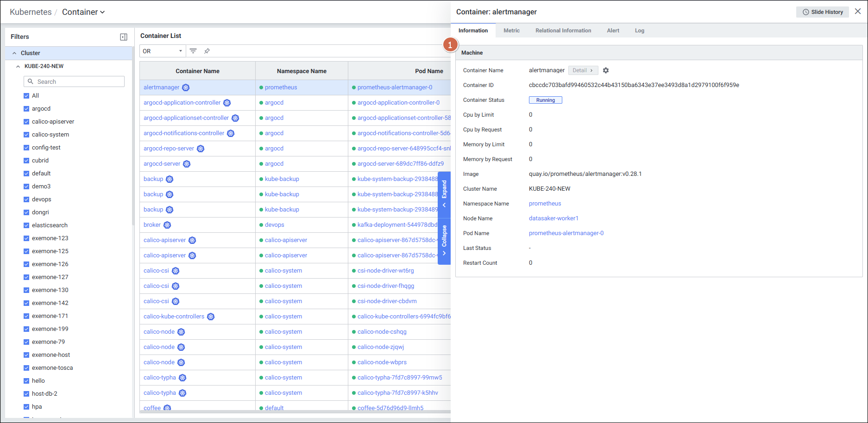Image resolution: width=868 pixels, height=423 pixels.
Task: Click the vertical Expand panel handle
Action: click(x=444, y=194)
